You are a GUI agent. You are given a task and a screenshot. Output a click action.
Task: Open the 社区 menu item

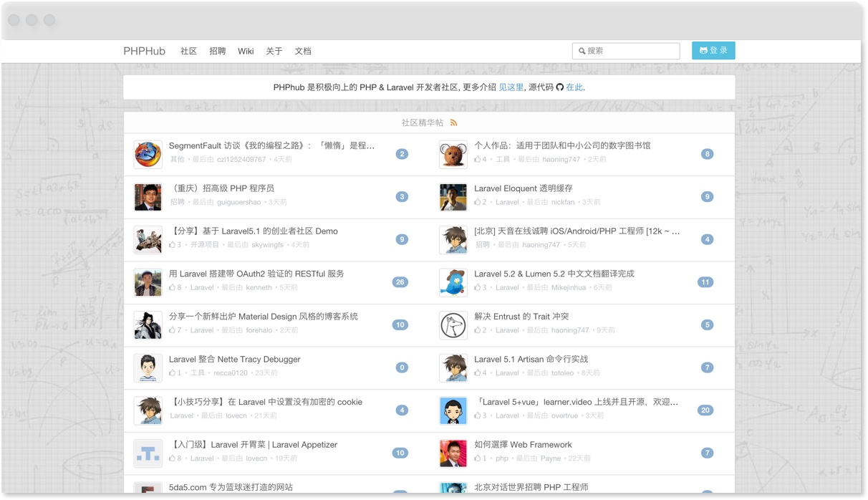click(188, 52)
